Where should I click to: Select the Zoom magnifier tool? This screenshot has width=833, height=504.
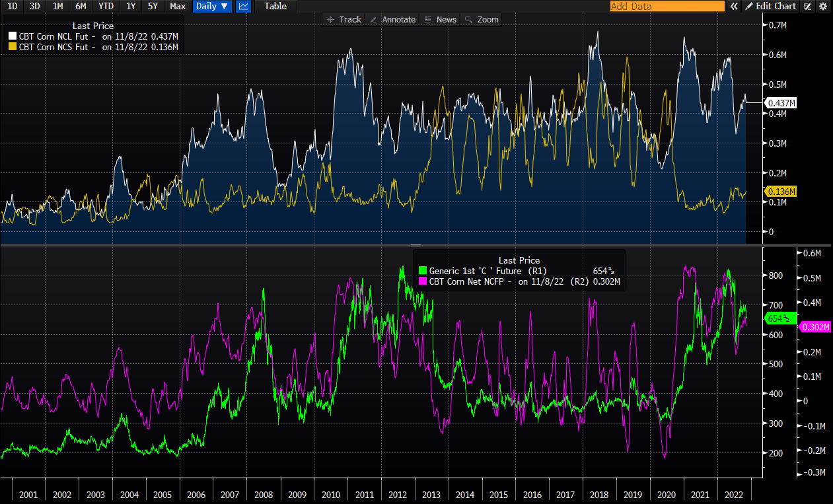pos(482,19)
